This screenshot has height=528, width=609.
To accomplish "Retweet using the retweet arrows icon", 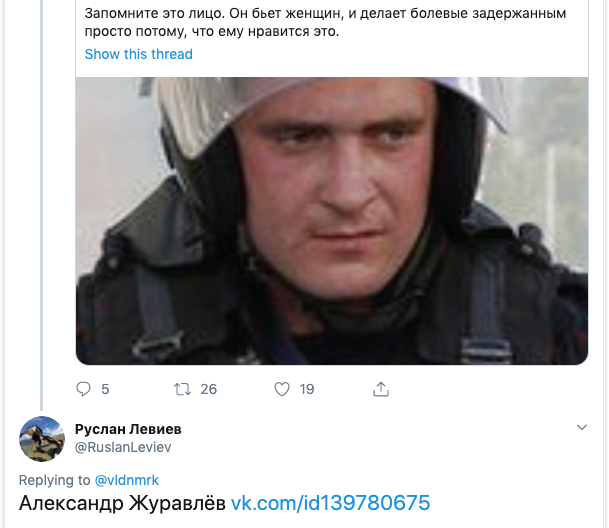I will click(182, 389).
